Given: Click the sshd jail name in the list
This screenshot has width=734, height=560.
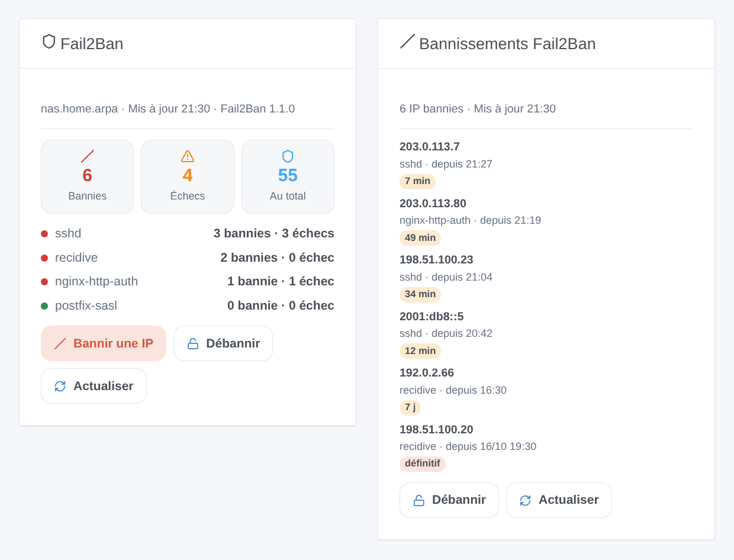Looking at the screenshot, I should (x=68, y=233).
